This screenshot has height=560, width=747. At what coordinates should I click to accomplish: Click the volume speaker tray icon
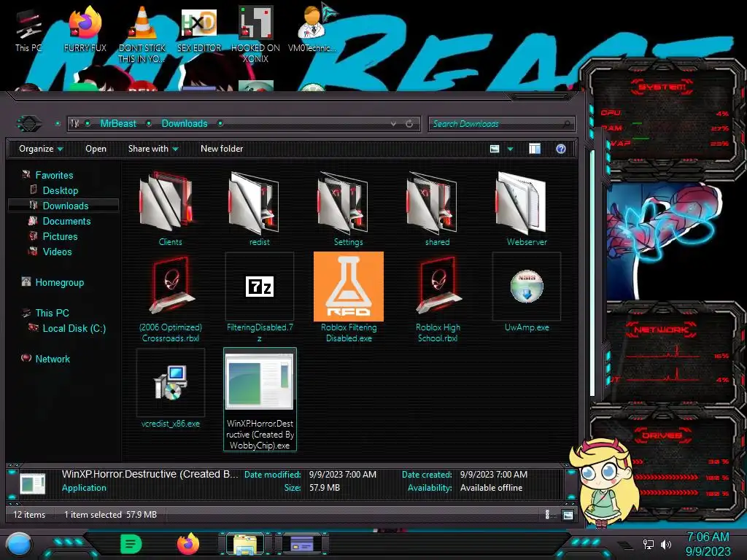pyautogui.click(x=665, y=544)
